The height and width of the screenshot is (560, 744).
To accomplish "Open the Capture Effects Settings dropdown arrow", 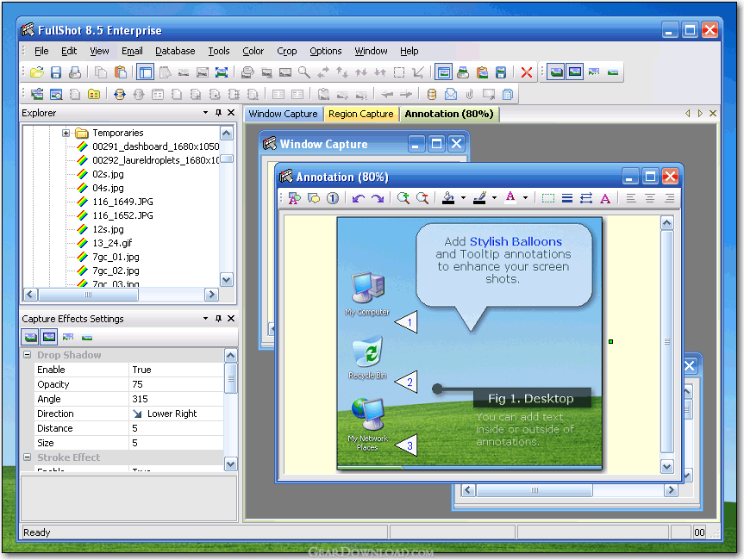I will tap(205, 318).
